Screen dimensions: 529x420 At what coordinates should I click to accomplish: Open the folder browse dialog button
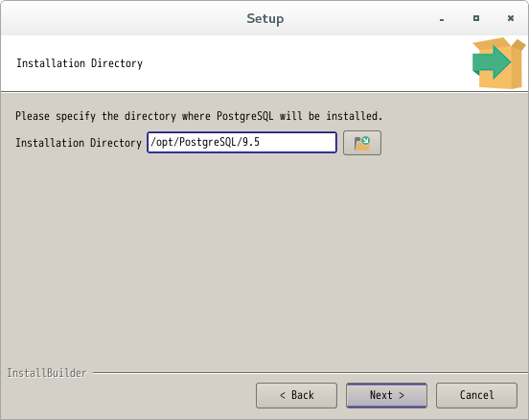tap(362, 143)
